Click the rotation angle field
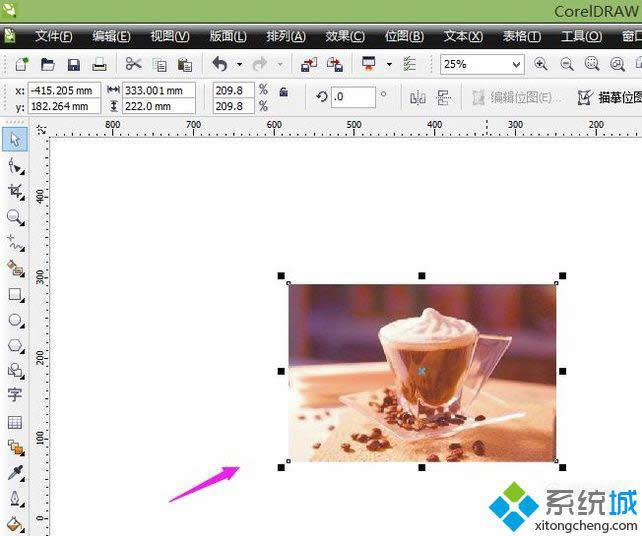The height and width of the screenshot is (536, 642). [353, 97]
